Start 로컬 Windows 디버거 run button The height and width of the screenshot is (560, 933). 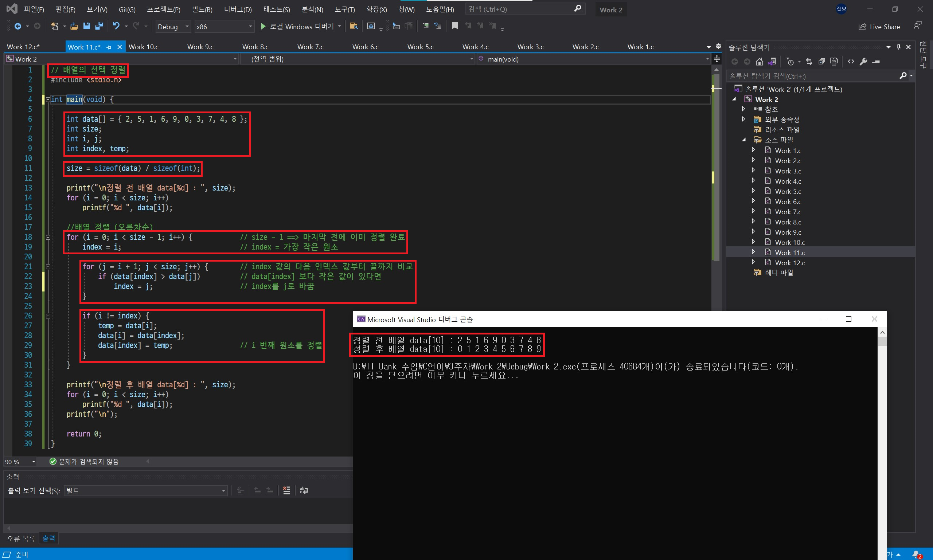[x=263, y=26]
